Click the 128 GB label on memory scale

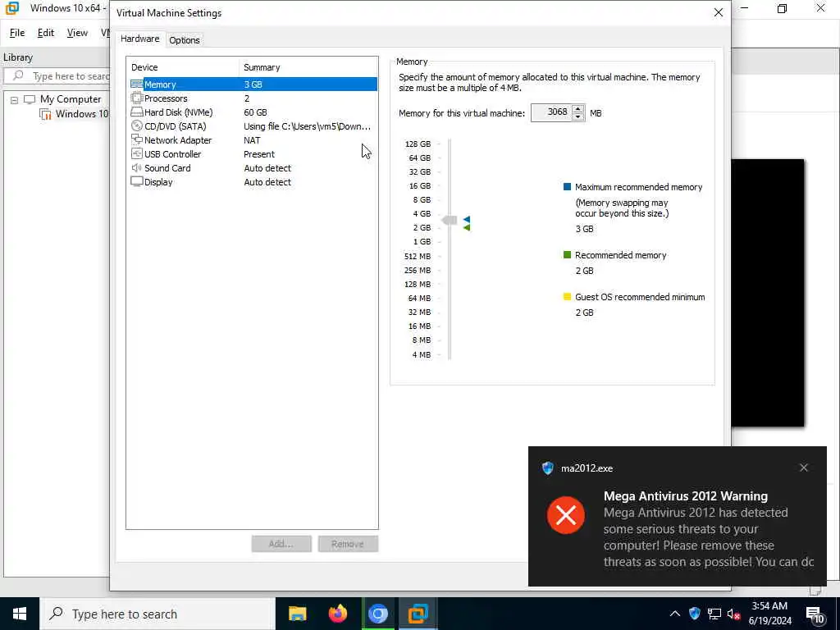coord(418,144)
